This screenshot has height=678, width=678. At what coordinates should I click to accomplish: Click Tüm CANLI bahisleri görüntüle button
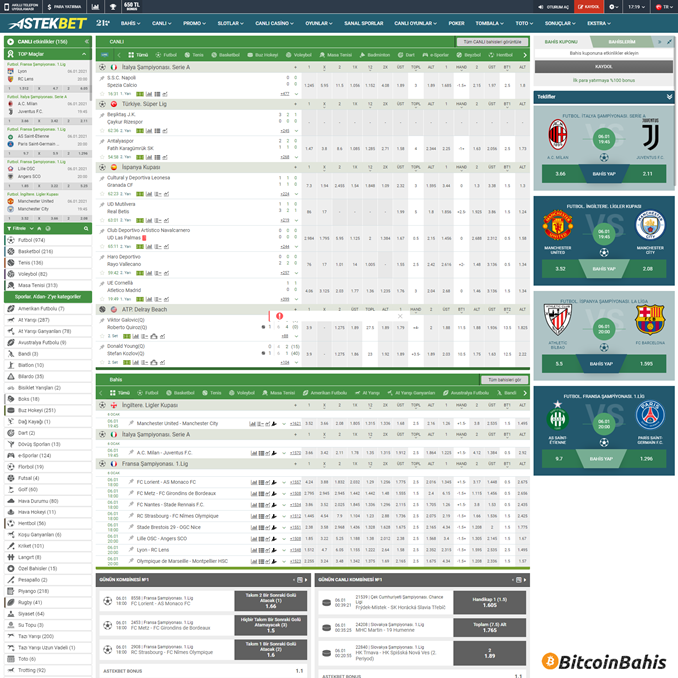click(492, 42)
